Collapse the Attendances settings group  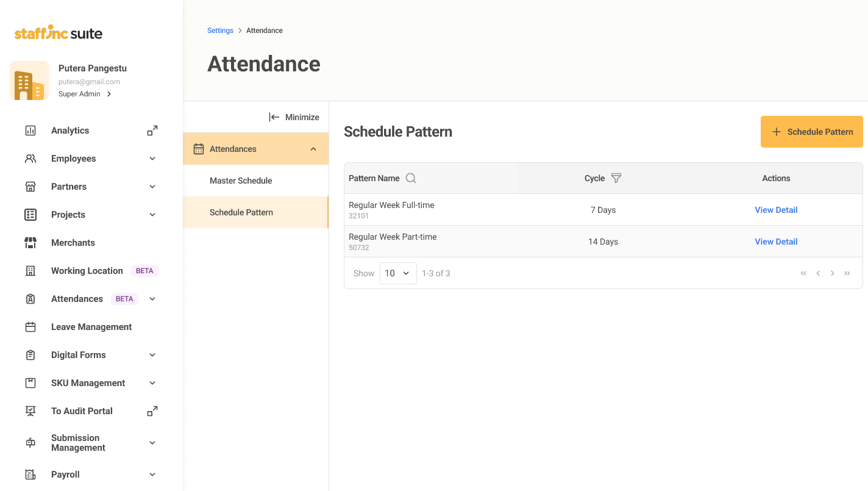click(x=313, y=149)
